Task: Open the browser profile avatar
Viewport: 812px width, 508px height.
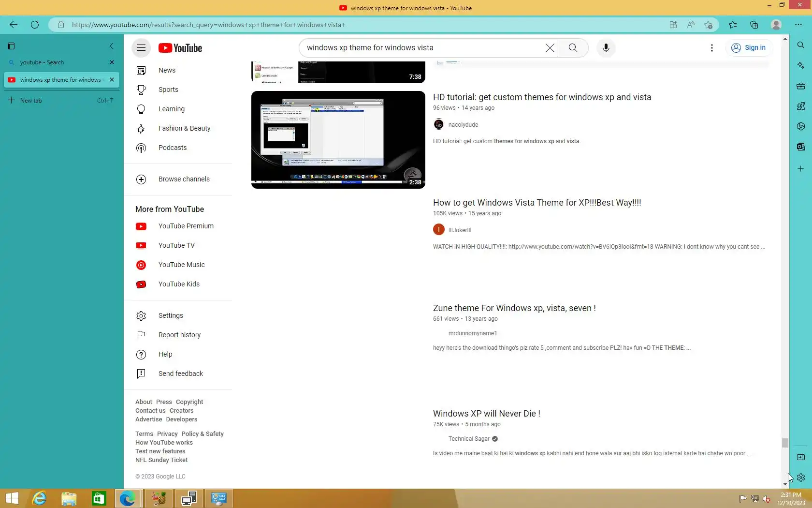Action: [x=776, y=25]
